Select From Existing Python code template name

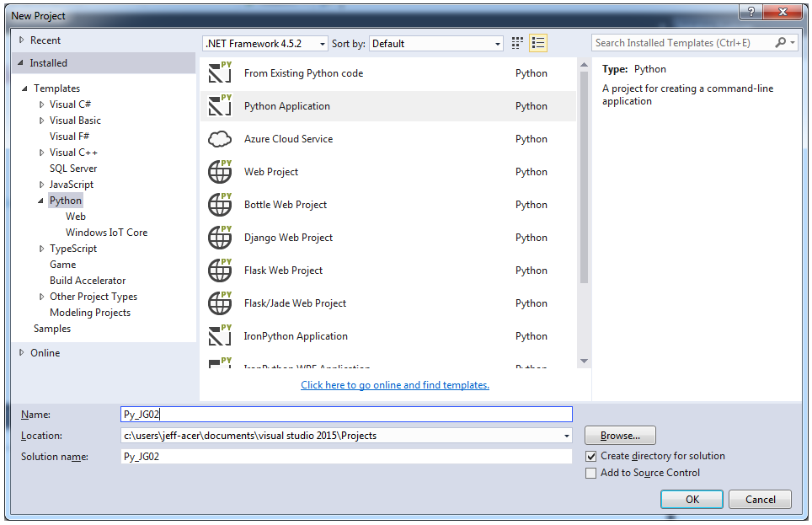coord(303,73)
